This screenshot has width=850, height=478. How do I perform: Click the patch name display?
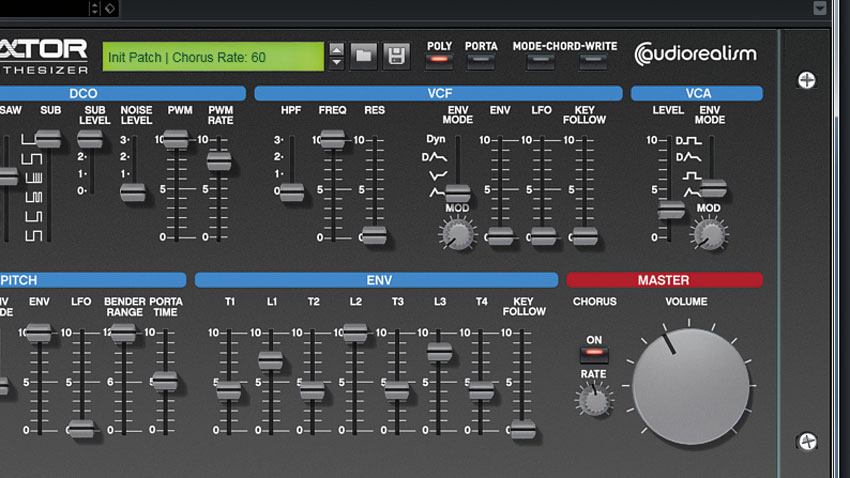point(214,57)
